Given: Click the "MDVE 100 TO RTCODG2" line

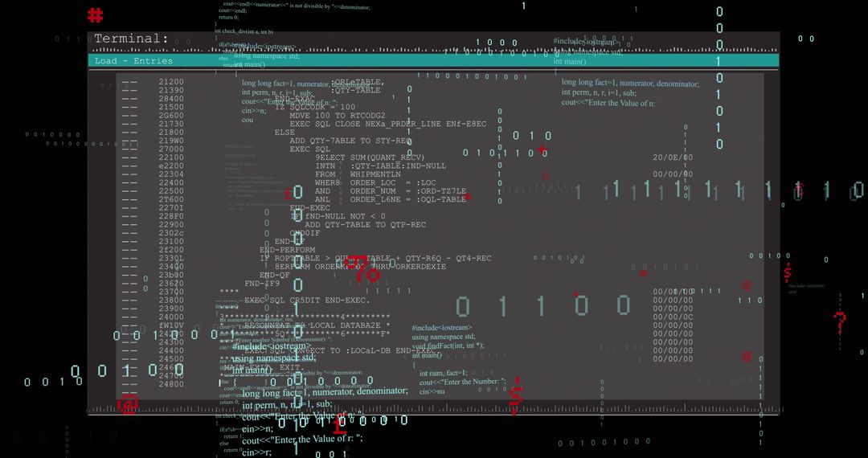Looking at the screenshot, I should coord(337,116).
